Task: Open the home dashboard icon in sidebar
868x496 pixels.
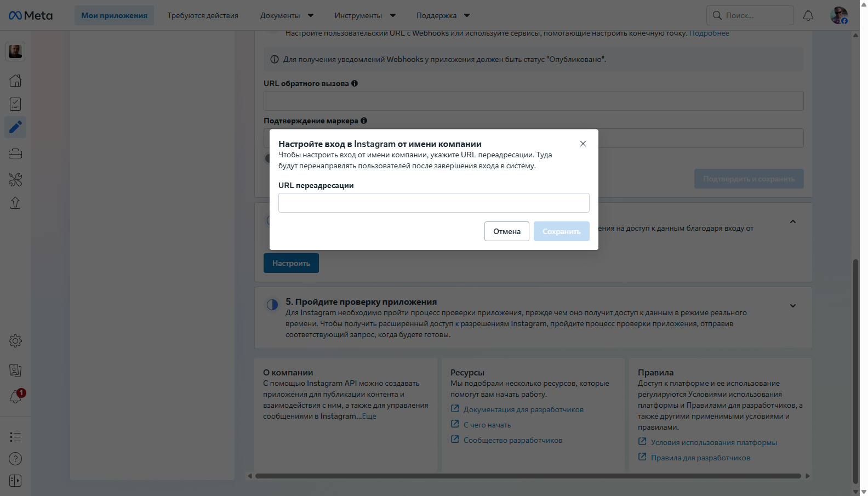Action: pos(15,81)
